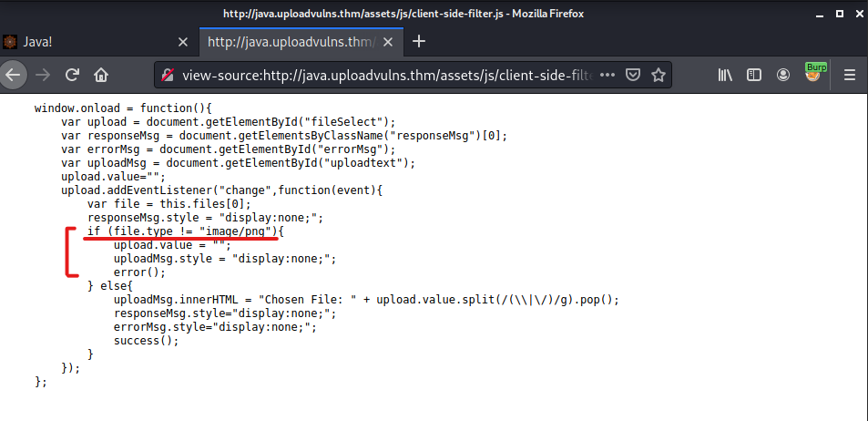Viewport: 868px width, 421px height.
Task: Select the java.uploadvulns.thm tab
Action: [301, 42]
